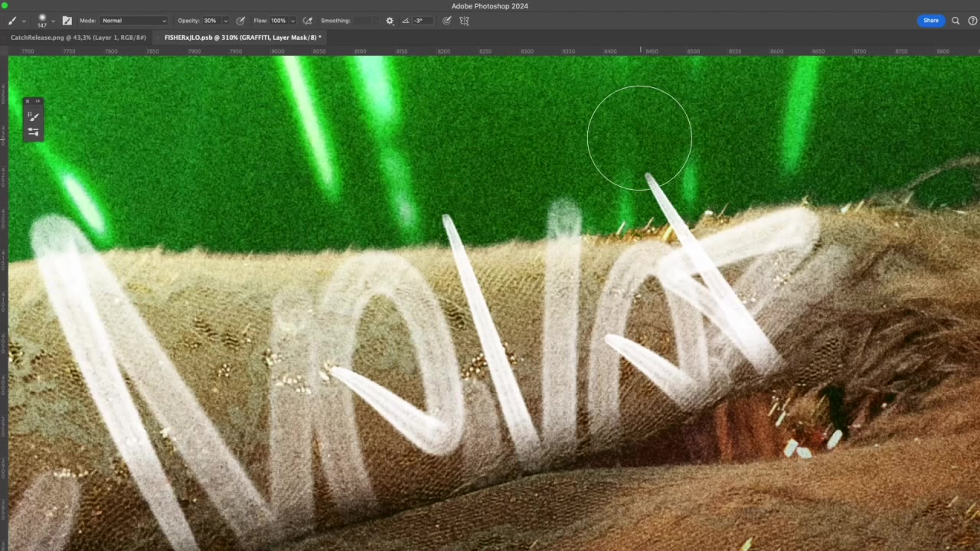Toggle the Brush Settings panel icon

67,21
